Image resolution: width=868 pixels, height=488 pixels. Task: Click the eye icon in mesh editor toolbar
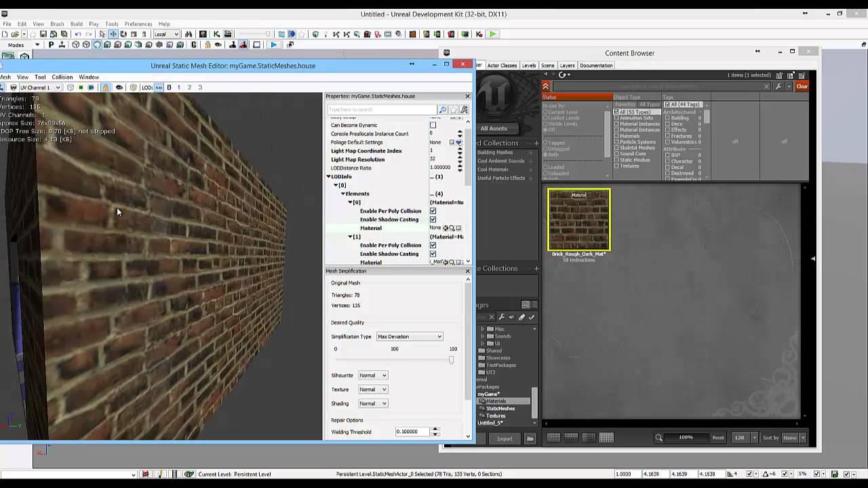coord(119,87)
